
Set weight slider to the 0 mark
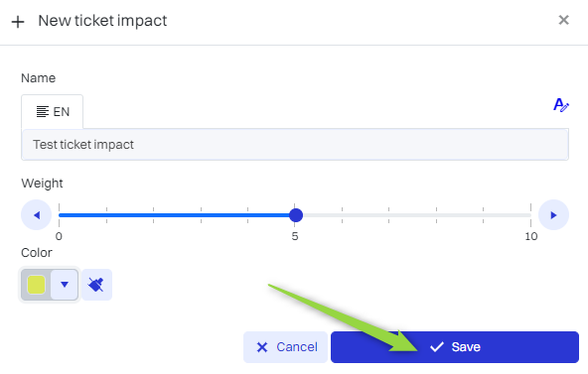[60, 215]
